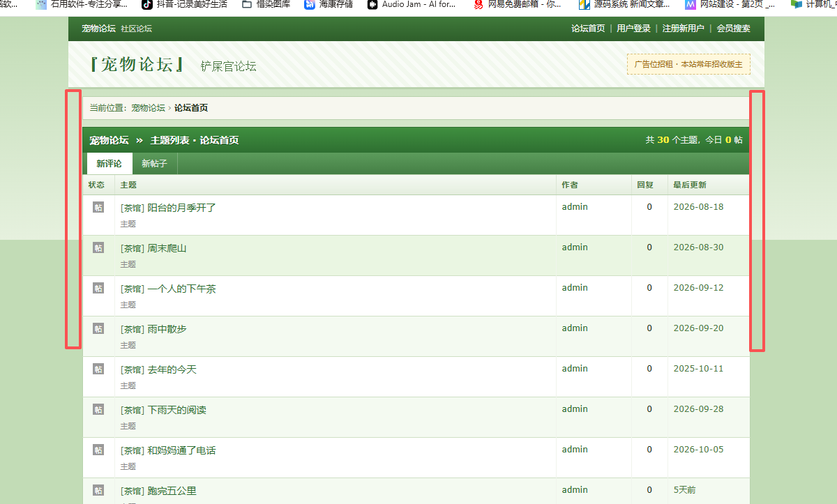
Task: Click the admin author in the 去年的今天 row
Action: [575, 369]
